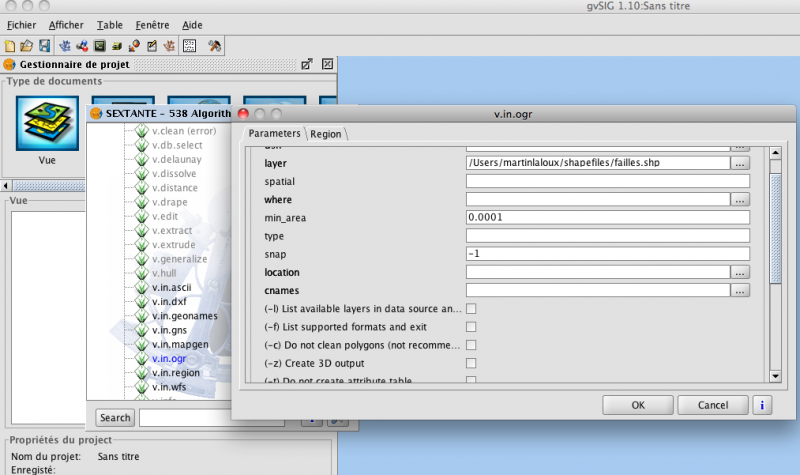Open the browse button for cnames field
Image resolution: width=800 pixels, height=475 pixels.
click(740, 290)
